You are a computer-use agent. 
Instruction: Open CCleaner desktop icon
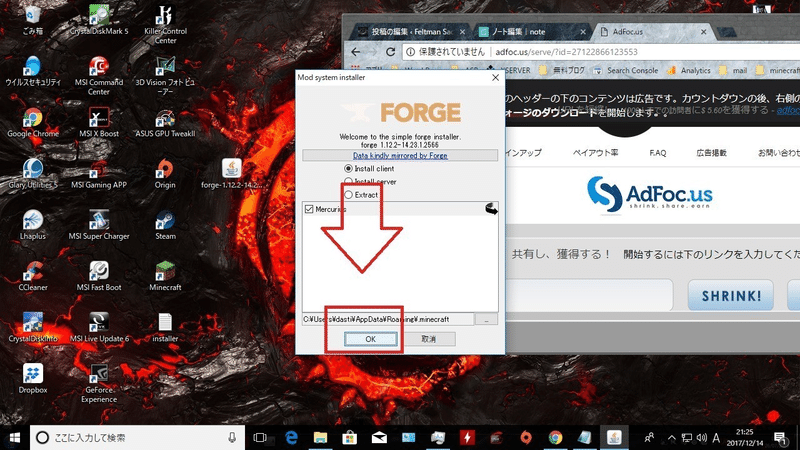(x=33, y=276)
